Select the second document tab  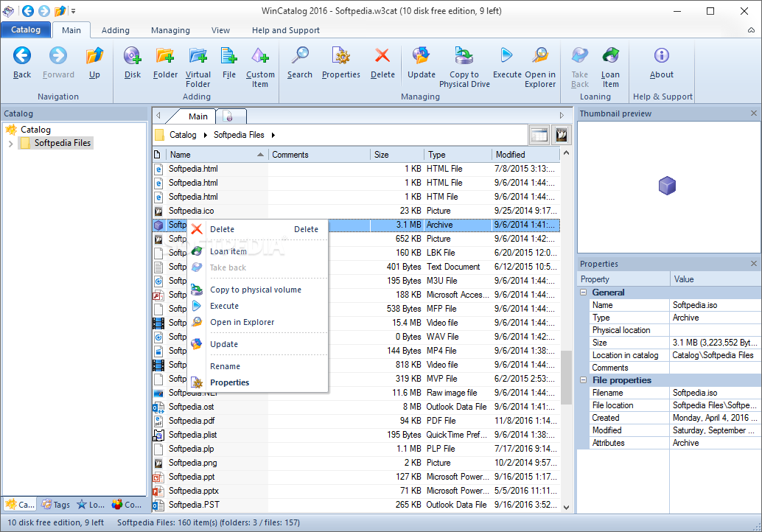(x=231, y=116)
